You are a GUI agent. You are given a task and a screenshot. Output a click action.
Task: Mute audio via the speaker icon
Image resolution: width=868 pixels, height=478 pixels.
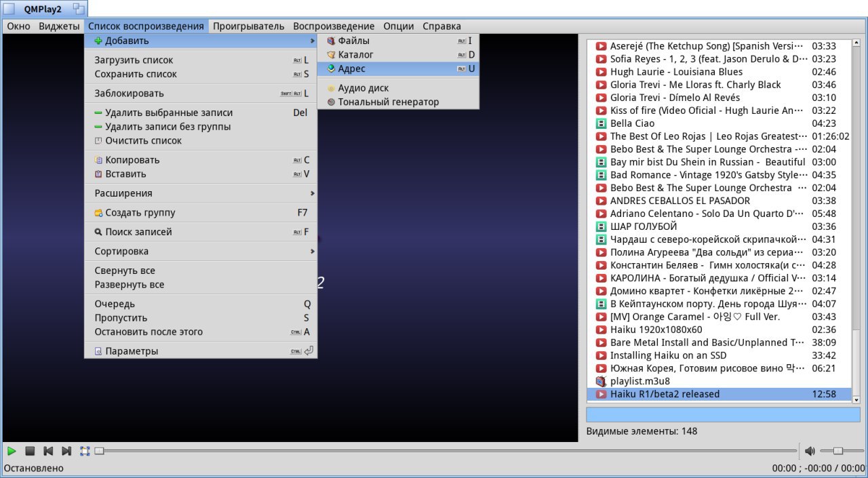pyautogui.click(x=810, y=451)
